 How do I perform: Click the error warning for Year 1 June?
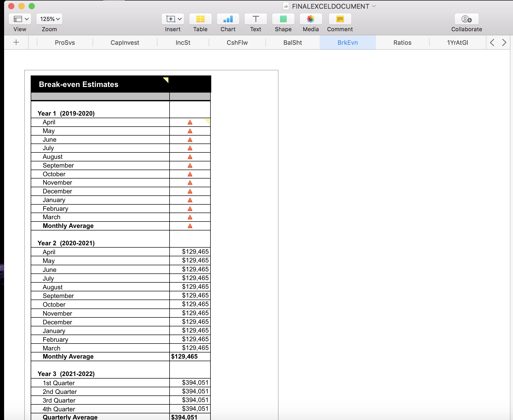click(190, 140)
